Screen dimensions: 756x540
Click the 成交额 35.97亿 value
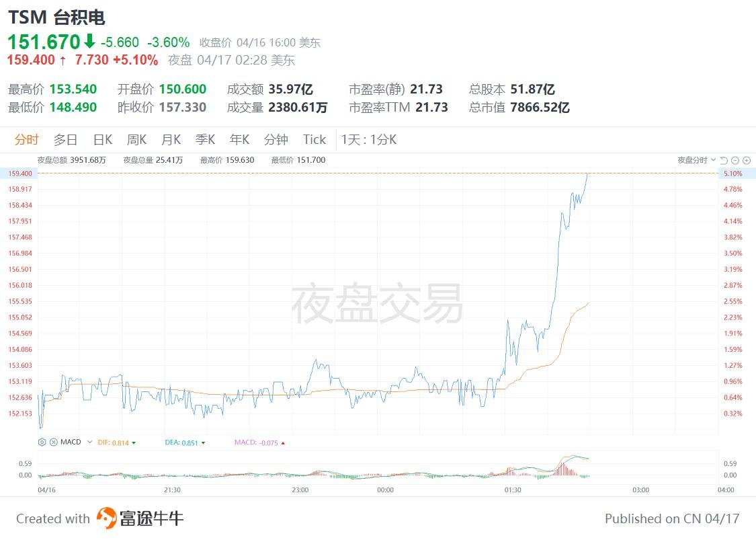[x=291, y=89]
